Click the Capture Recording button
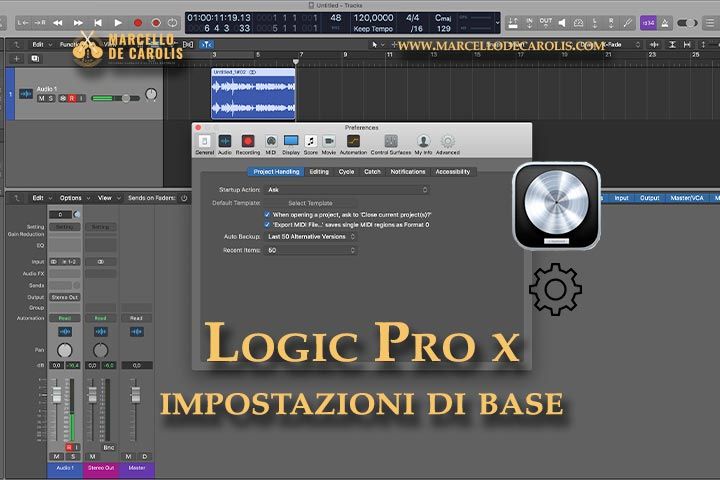Image resolution: width=720 pixels, height=480 pixels. click(x=156, y=23)
